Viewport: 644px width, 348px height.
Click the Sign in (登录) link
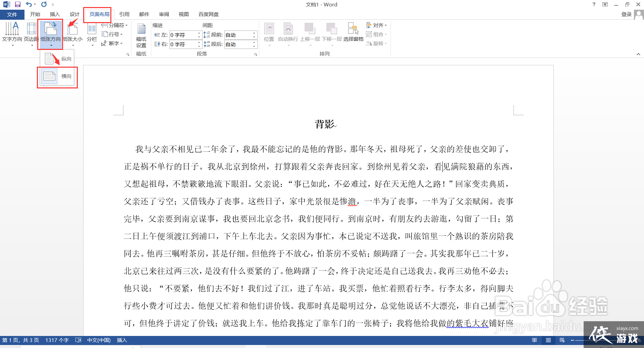tap(626, 14)
